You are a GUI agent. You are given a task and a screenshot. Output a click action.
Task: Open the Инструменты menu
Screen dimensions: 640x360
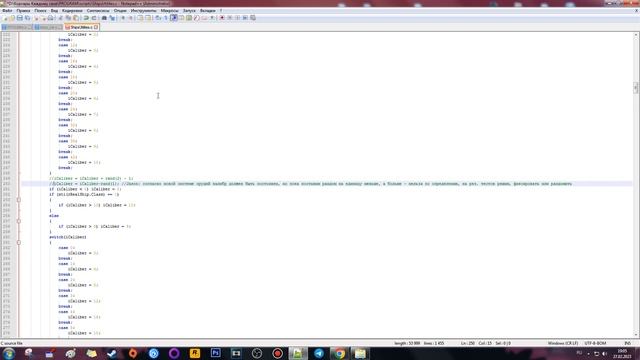click(144, 11)
